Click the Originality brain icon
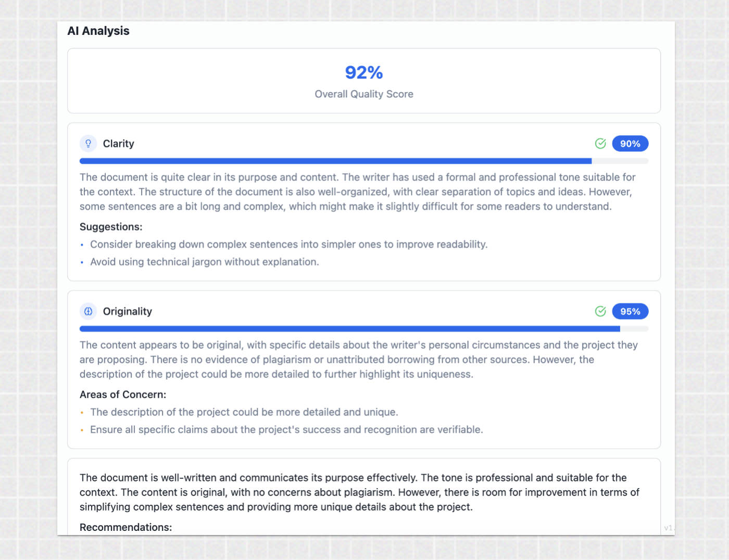This screenshot has height=560, width=729. (x=89, y=311)
